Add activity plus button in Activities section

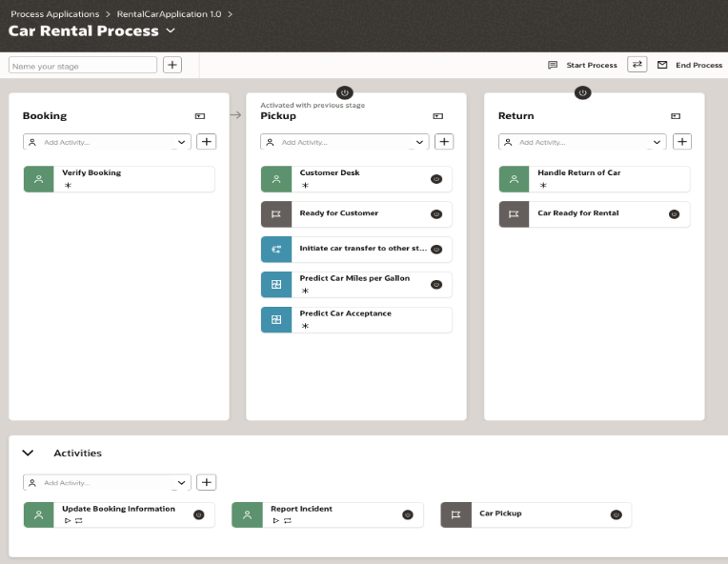(207, 482)
